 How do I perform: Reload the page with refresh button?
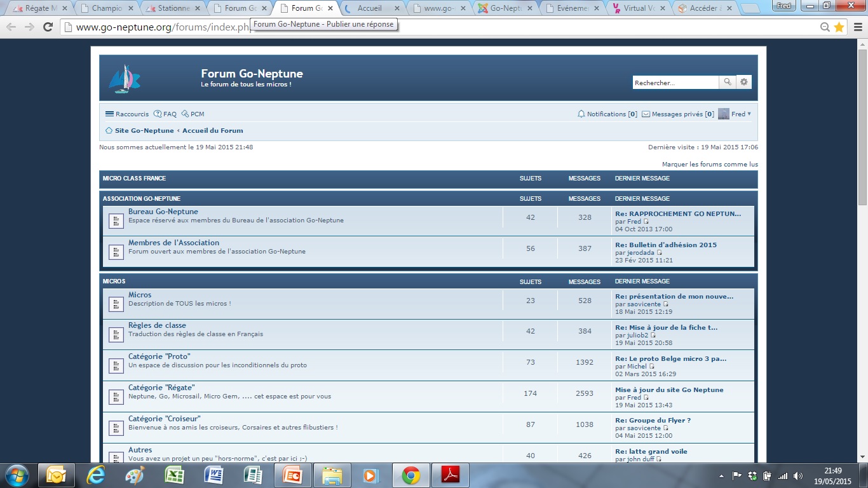click(48, 27)
